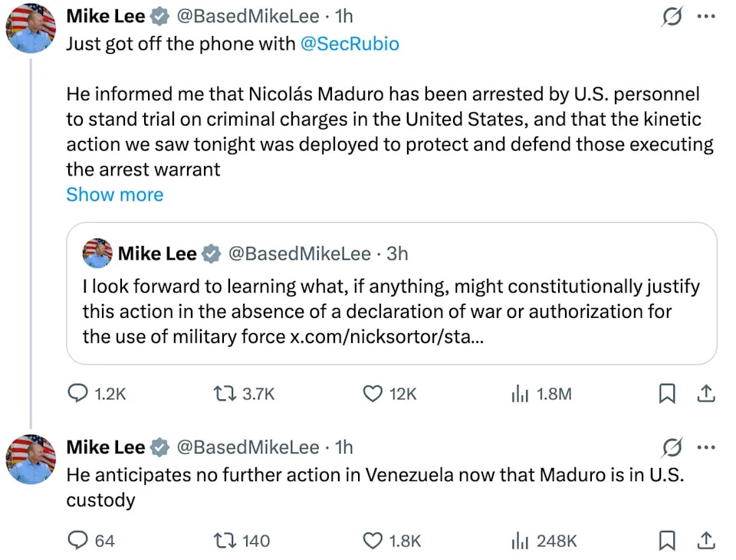Viewport: 736px width, 560px height.
Task: Bookmark the bottom tweet
Action: click(667, 541)
